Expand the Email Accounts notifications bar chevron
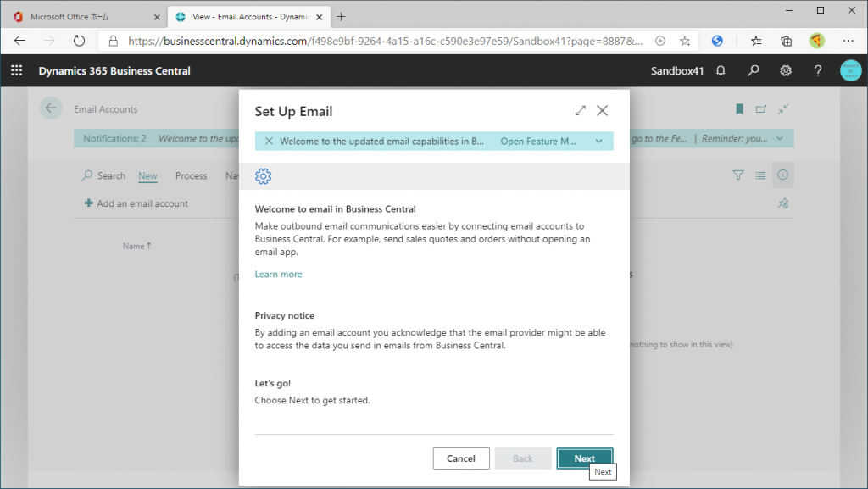 click(x=780, y=138)
